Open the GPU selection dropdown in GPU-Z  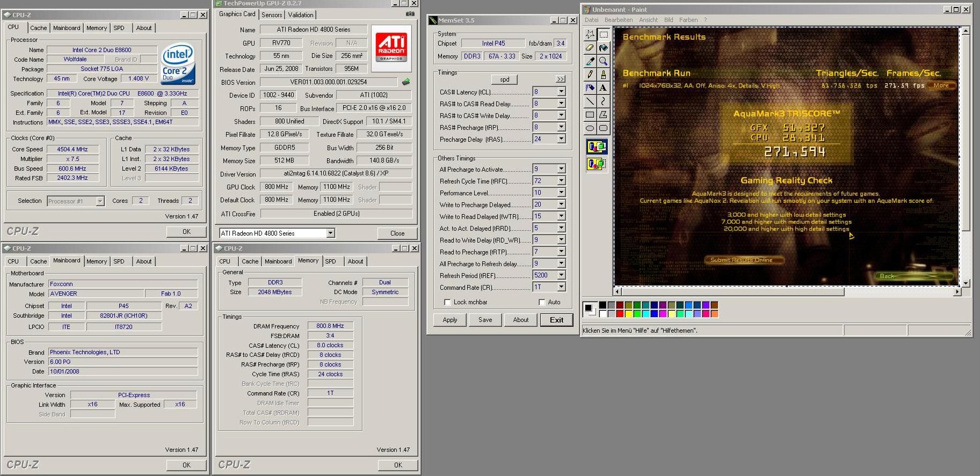(331, 233)
